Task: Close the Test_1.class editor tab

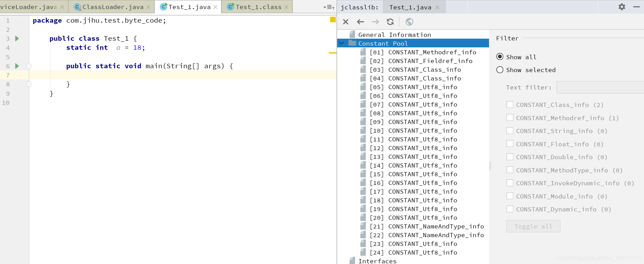Action: [286, 7]
